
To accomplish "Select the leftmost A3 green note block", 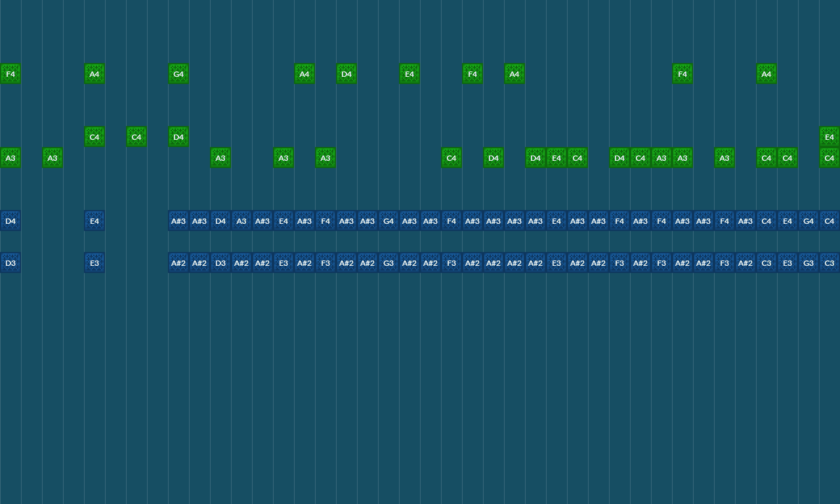I will (x=10, y=157).
